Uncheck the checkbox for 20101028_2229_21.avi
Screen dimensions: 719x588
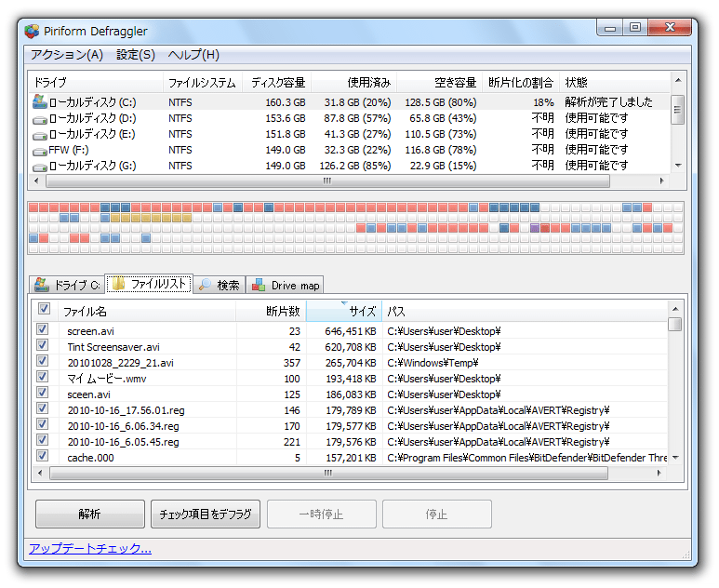click(42, 361)
